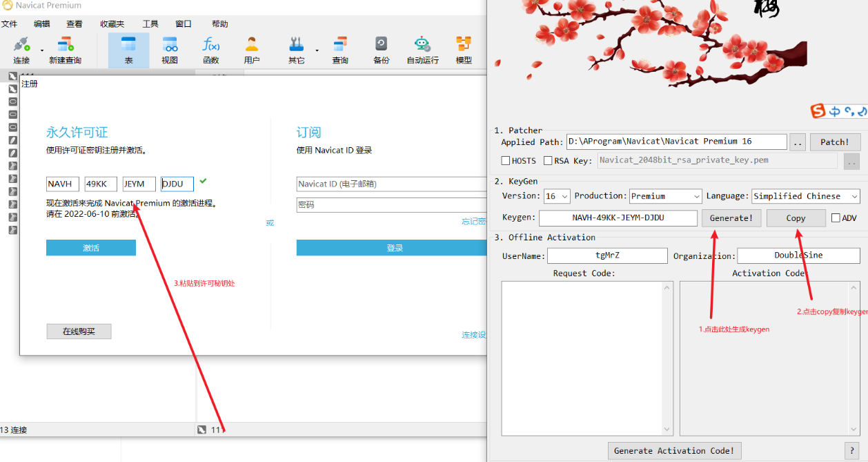Click the 连接设置 link in the dialog
The height and width of the screenshot is (462, 868).
pyautogui.click(x=474, y=335)
